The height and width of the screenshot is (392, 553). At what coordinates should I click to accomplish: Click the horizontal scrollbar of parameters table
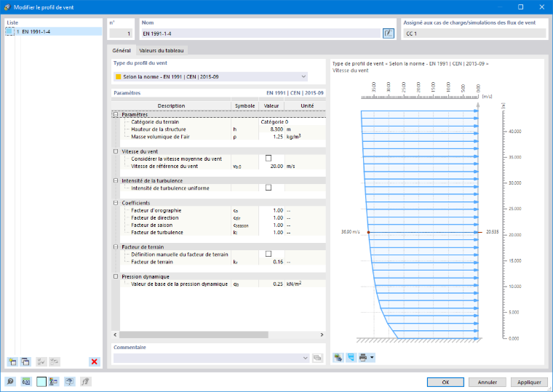tap(194, 335)
